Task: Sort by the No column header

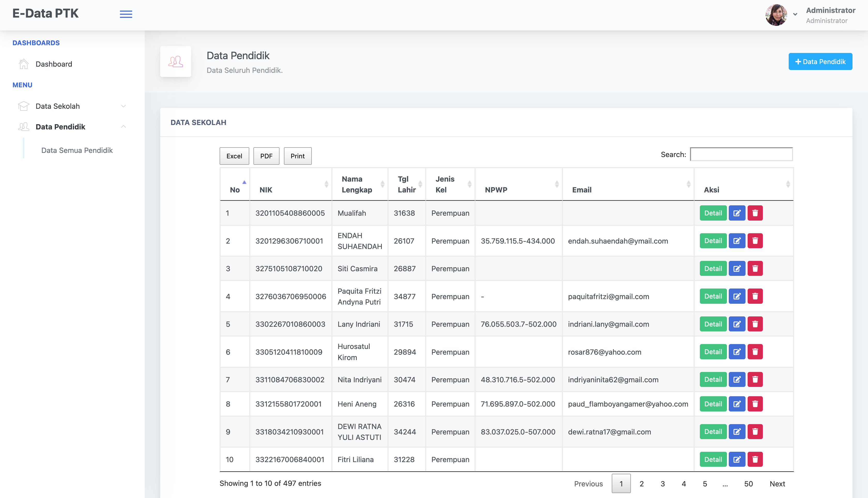Action: pos(235,184)
